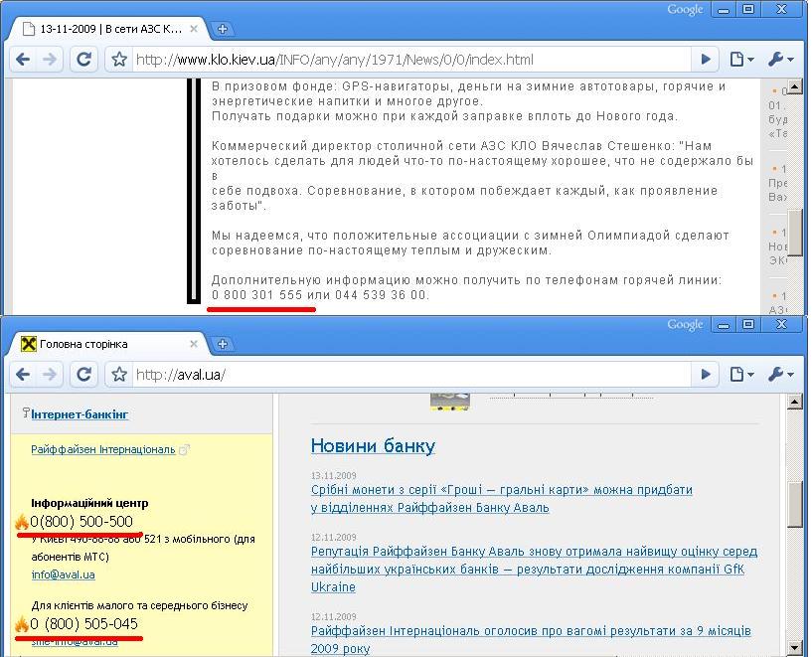Open new tab in aval.ua window
This screenshot has height=657, width=812.
(223, 344)
